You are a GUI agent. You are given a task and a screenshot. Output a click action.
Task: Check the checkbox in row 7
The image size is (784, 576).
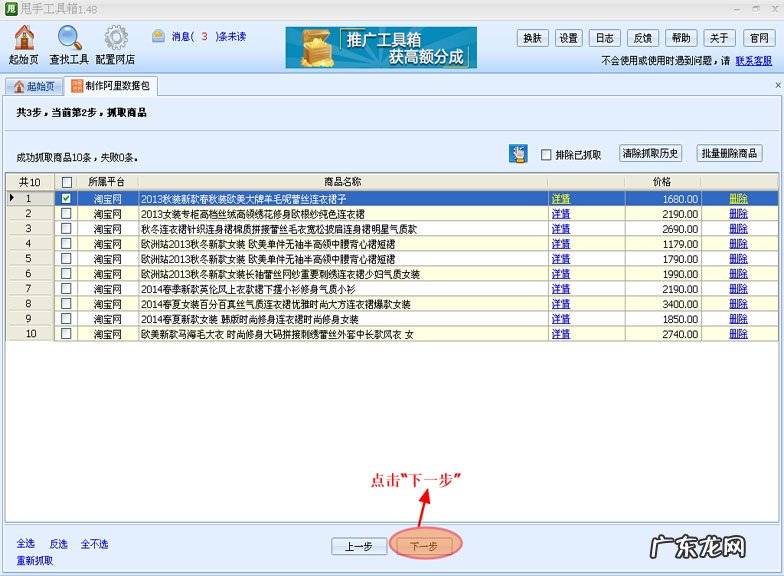pos(66,288)
